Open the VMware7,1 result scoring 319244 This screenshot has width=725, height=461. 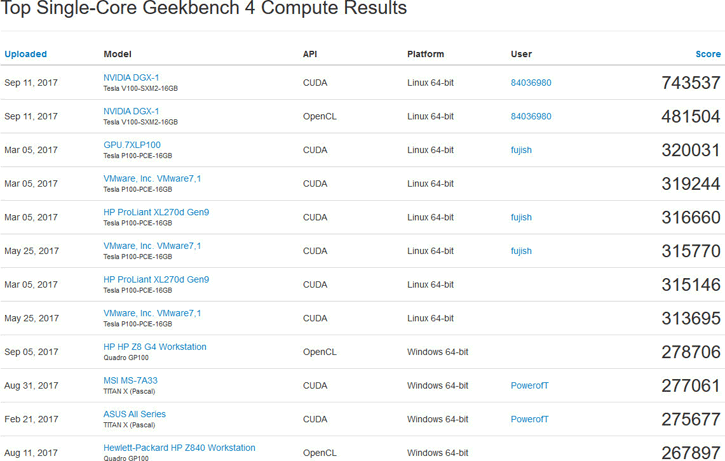[152, 178]
